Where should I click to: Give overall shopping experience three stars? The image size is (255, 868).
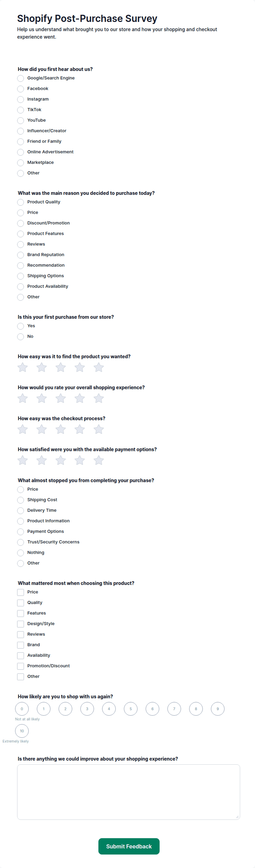click(x=61, y=398)
